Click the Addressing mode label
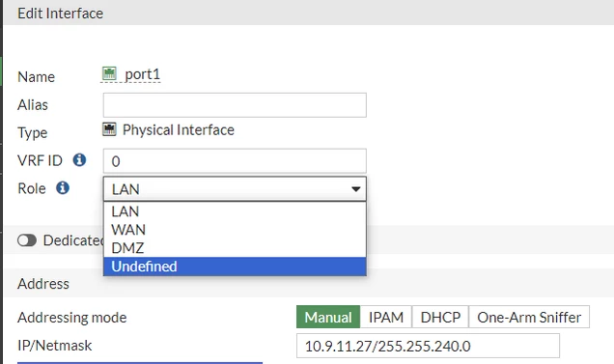Viewport: 614px width, 364px height. [72, 318]
